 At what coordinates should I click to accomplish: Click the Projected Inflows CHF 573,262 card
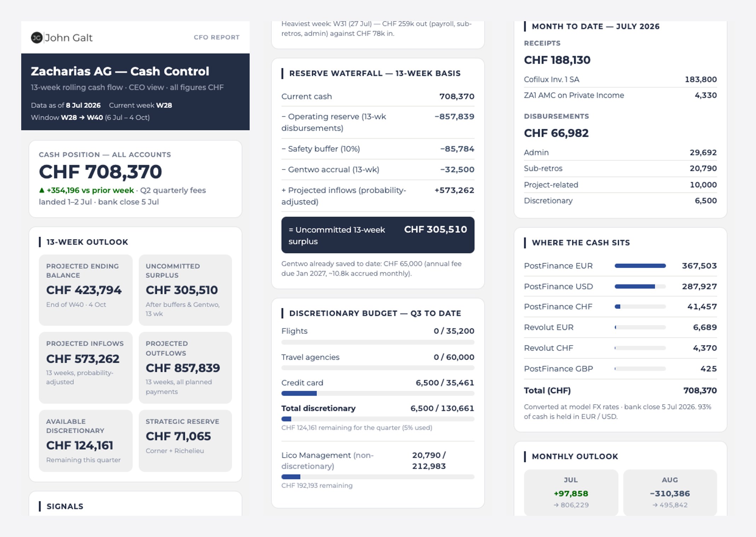click(x=86, y=367)
